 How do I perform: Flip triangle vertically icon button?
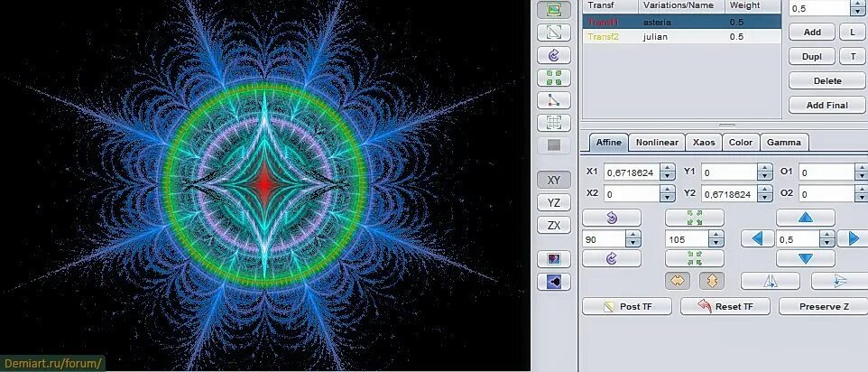(840, 281)
